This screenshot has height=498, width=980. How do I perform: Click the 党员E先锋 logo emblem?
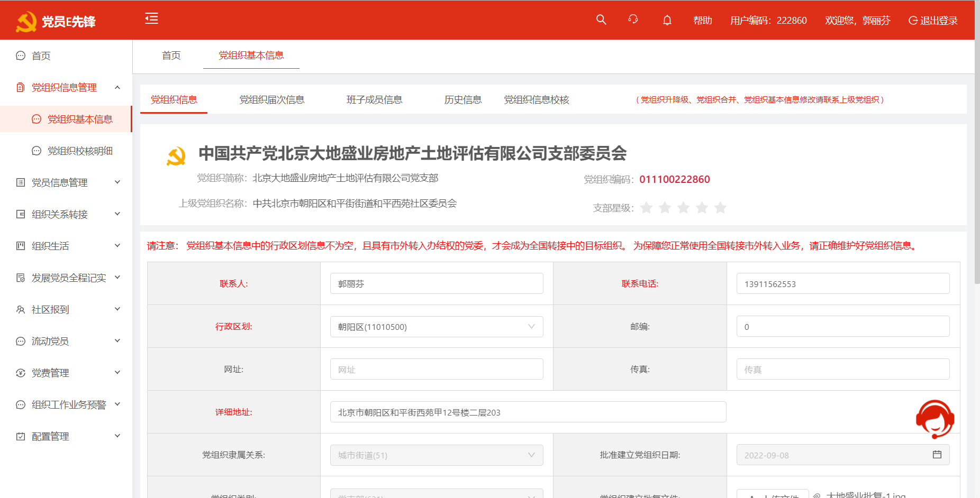tap(26, 22)
